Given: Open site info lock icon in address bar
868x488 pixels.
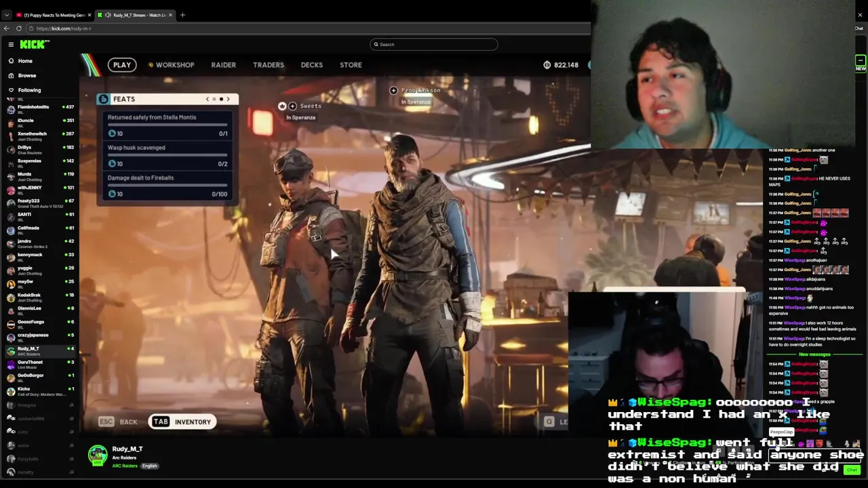Looking at the screenshot, I should pos(31,28).
